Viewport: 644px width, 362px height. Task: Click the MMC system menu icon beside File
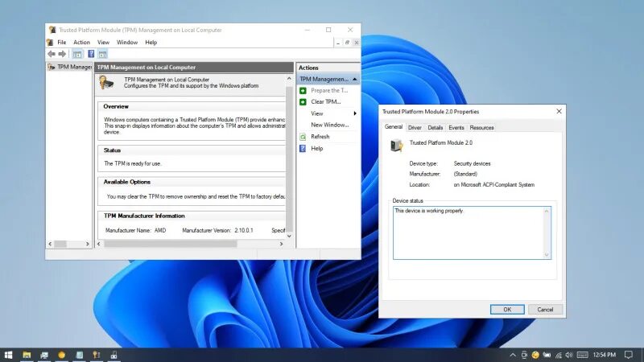click(50, 43)
